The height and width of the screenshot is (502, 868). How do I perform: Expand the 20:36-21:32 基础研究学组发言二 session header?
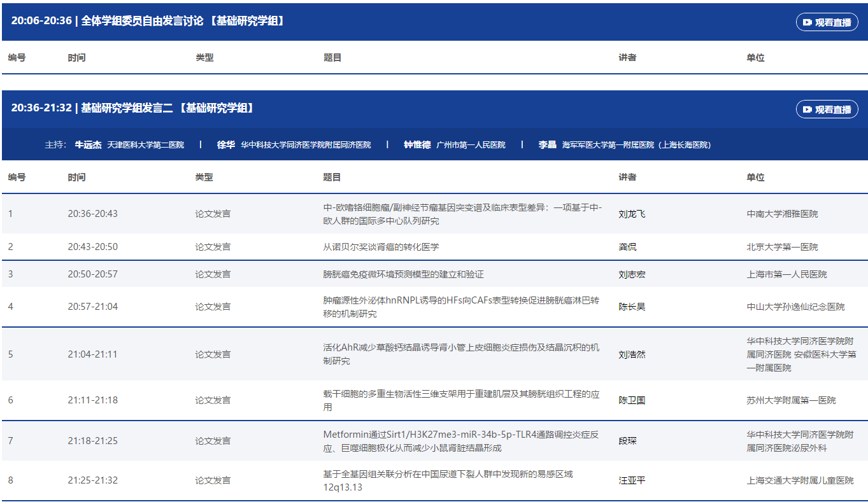[x=134, y=108]
